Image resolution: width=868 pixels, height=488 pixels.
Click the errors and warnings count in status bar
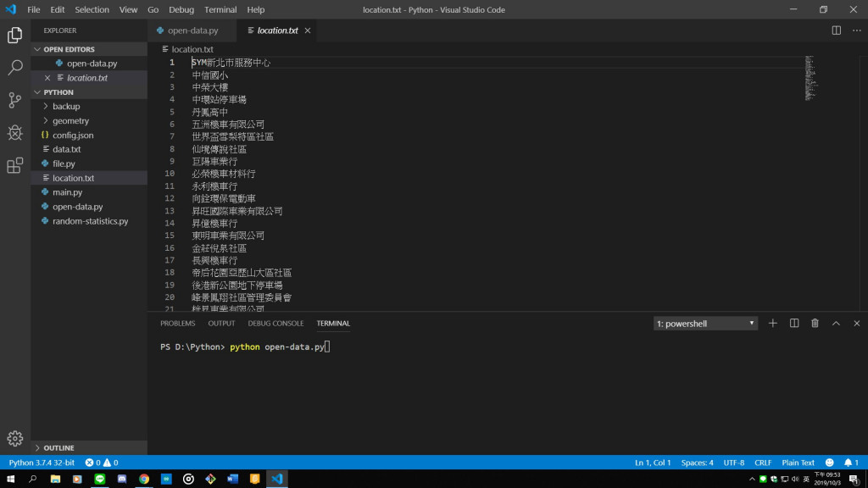click(x=102, y=463)
